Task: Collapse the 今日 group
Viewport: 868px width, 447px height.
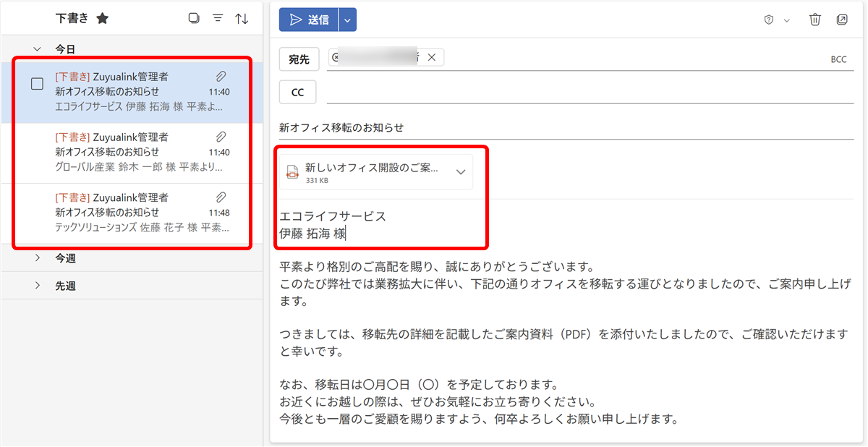Action: (38, 49)
